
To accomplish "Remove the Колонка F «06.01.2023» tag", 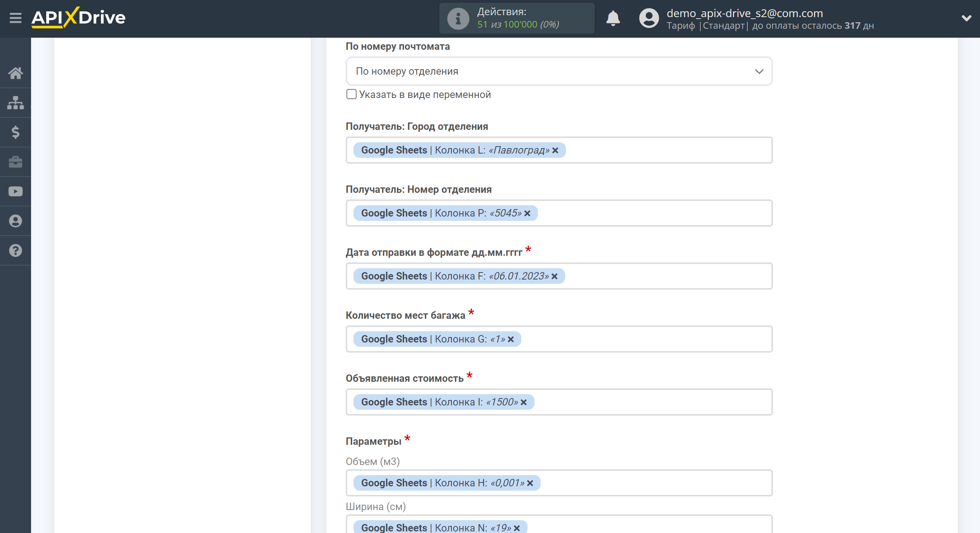I will click(554, 276).
